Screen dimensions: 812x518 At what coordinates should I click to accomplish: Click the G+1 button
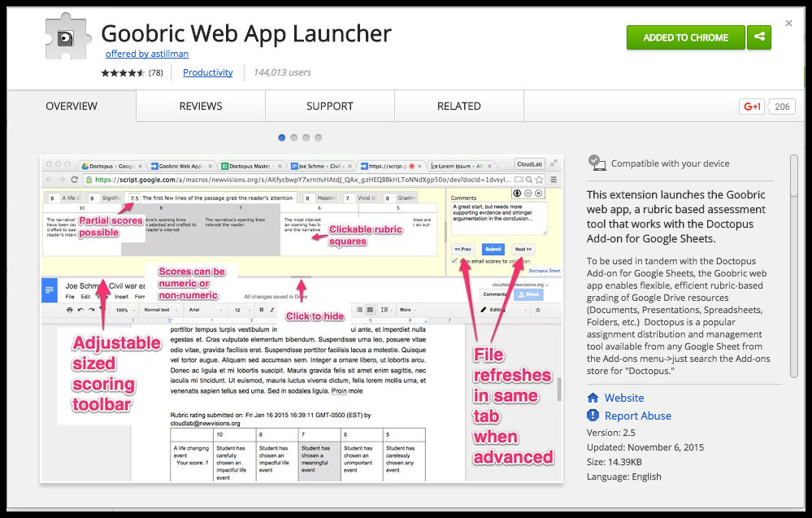751,107
